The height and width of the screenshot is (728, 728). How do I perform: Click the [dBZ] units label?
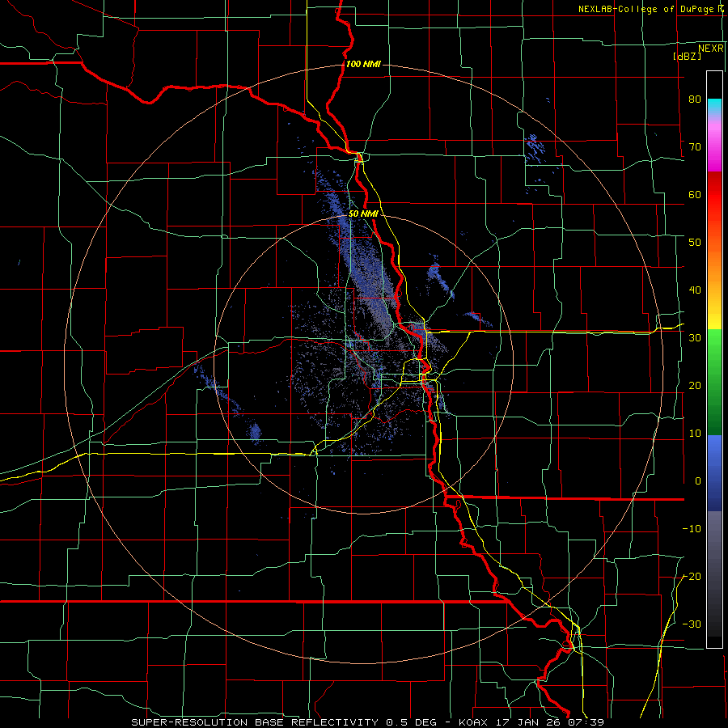click(687, 56)
